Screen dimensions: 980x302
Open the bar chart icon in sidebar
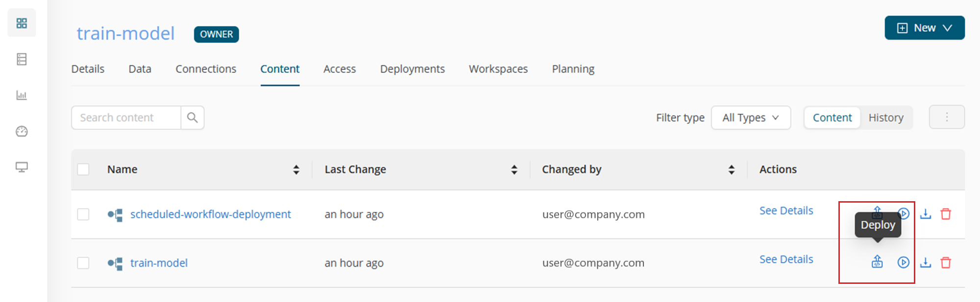[x=22, y=95]
